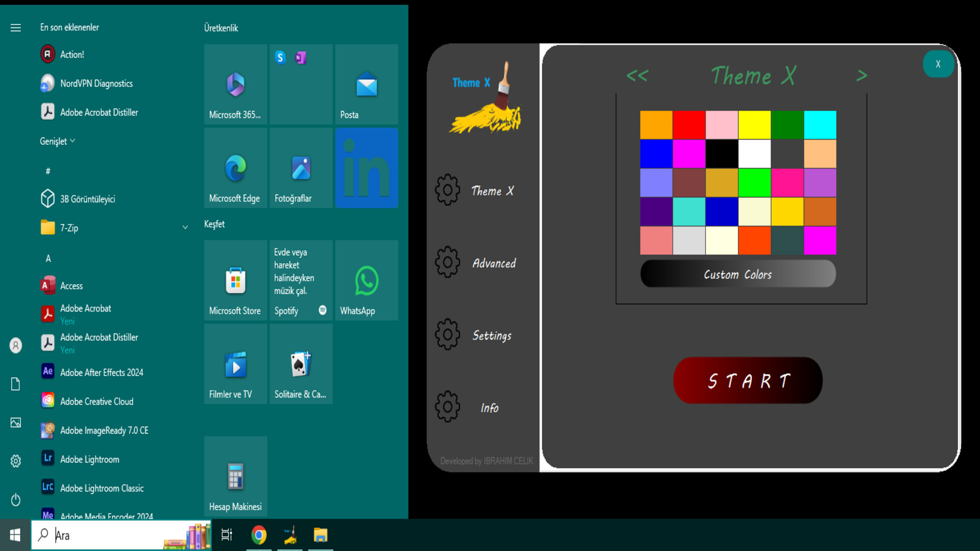Open the Solitaire & Casual Games tile
The width and height of the screenshot is (980, 551).
coord(301,364)
